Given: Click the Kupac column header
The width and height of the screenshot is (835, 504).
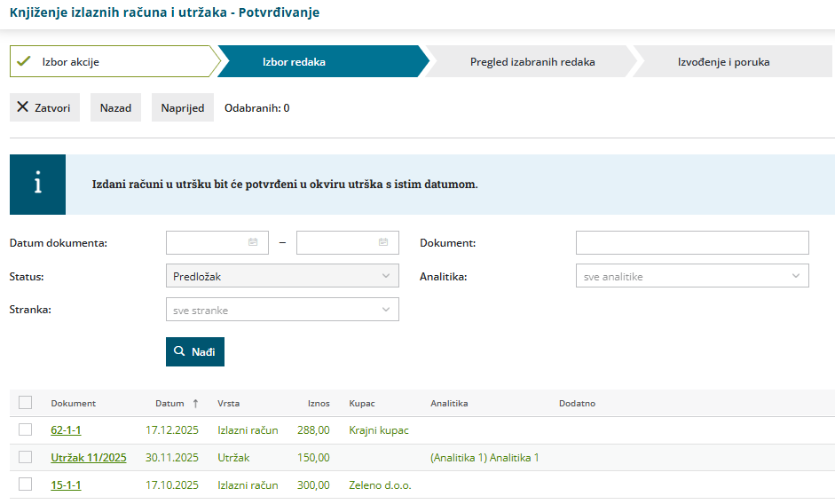Looking at the screenshot, I should tap(362, 404).
